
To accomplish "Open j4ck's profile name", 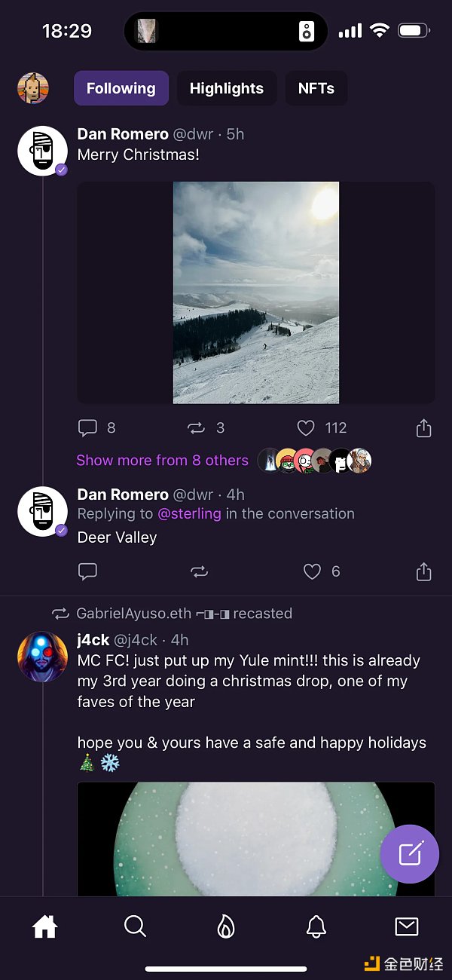I will click(93, 640).
